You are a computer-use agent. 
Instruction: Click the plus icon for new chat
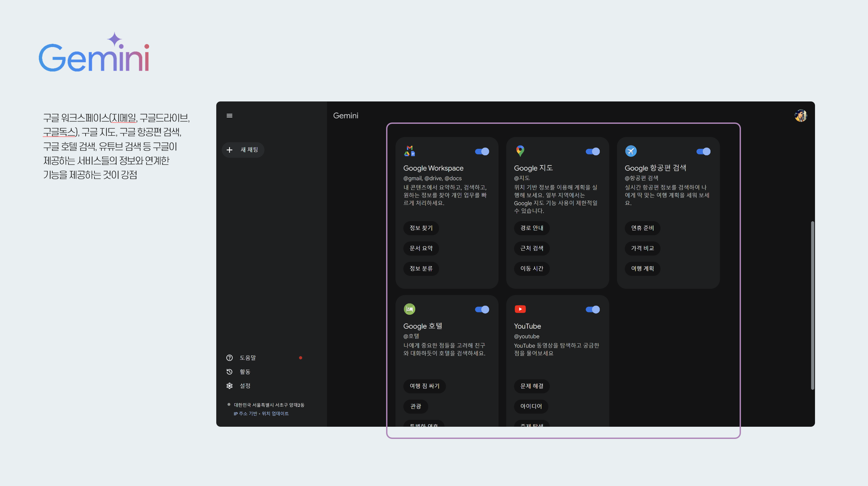coord(229,149)
